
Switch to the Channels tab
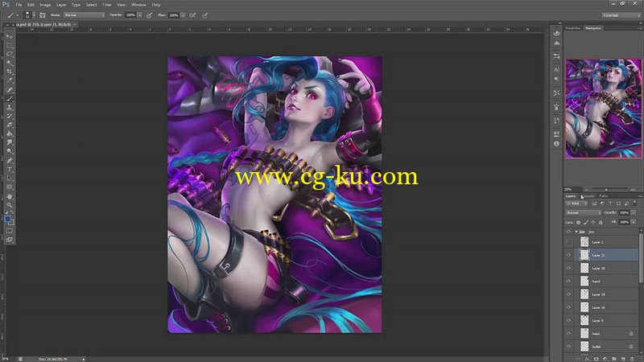pyautogui.click(x=588, y=196)
